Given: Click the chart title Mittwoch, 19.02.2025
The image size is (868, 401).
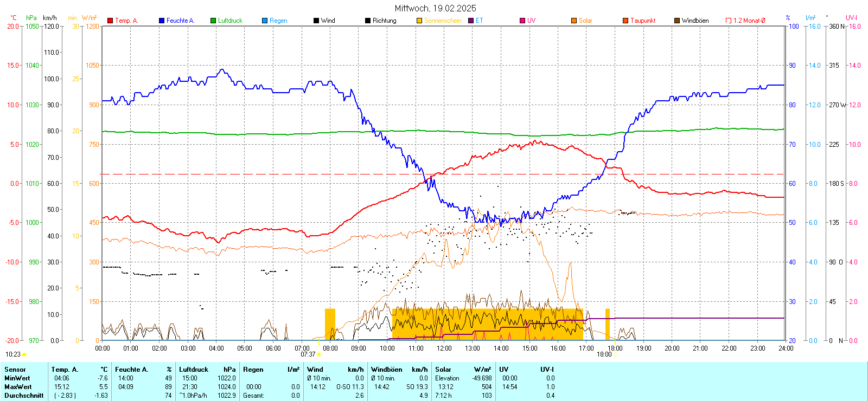Looking at the screenshot, I should tap(435, 8).
